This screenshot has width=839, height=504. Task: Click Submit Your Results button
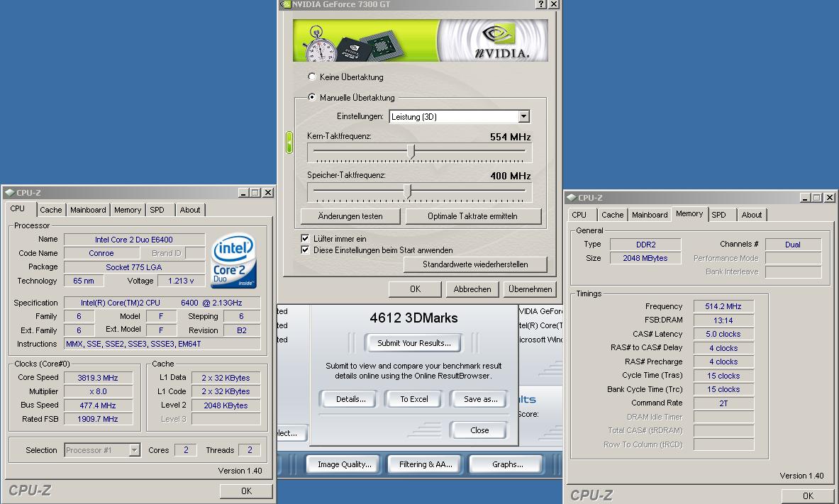point(413,343)
